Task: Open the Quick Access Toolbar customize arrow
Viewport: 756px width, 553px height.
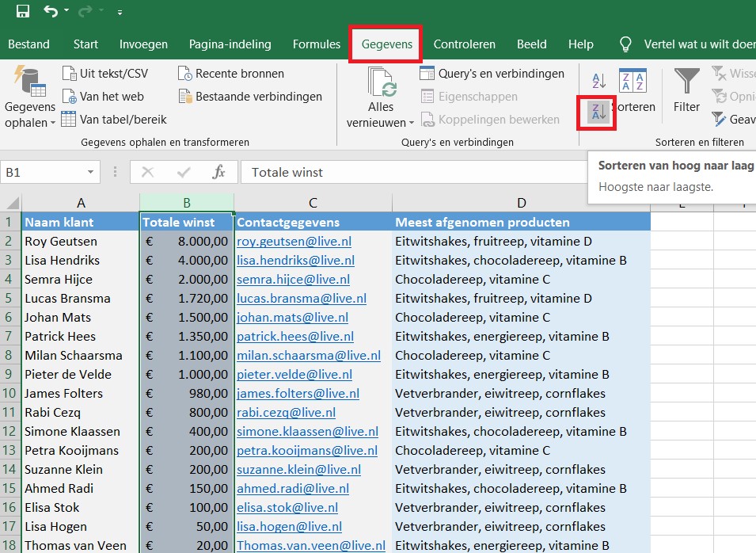Action: click(x=119, y=12)
